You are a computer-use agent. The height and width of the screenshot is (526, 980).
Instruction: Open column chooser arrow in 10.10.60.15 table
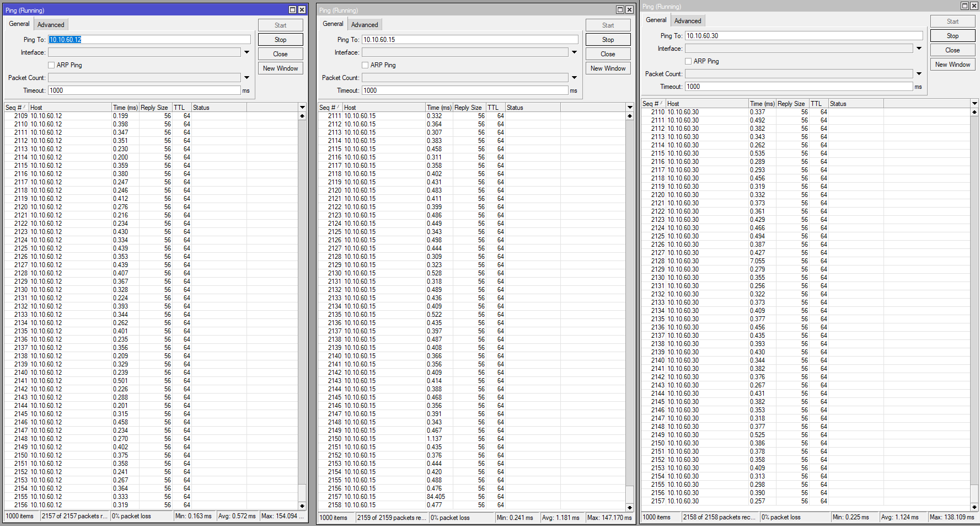(x=630, y=108)
